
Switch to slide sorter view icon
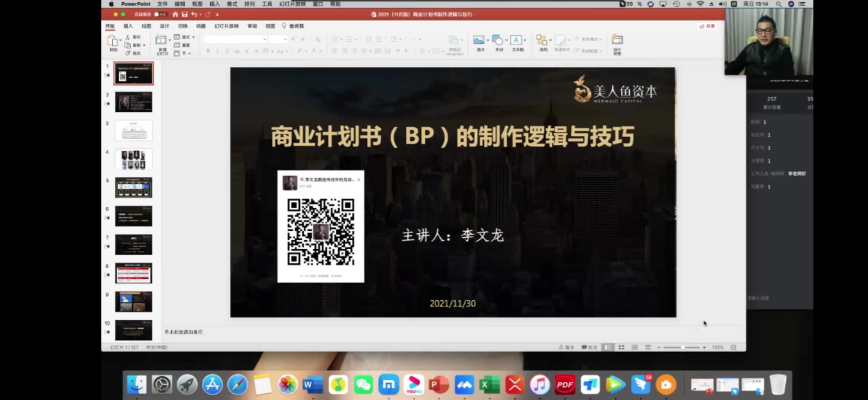[x=621, y=347]
